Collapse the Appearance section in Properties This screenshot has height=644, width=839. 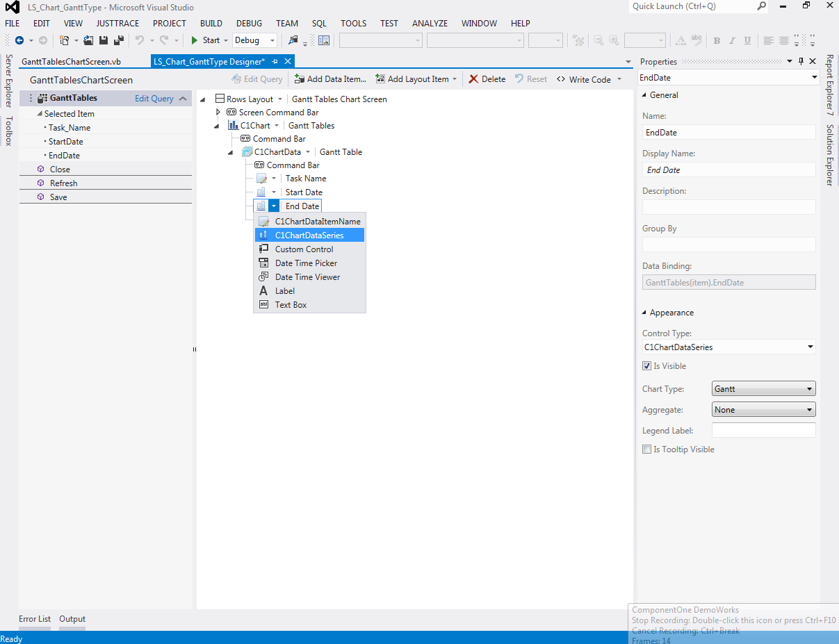point(644,313)
